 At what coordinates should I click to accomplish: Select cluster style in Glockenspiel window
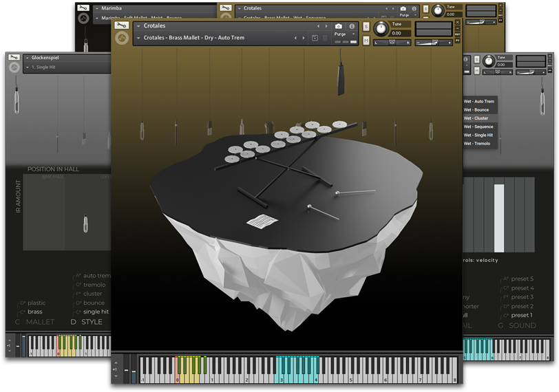coord(92,294)
